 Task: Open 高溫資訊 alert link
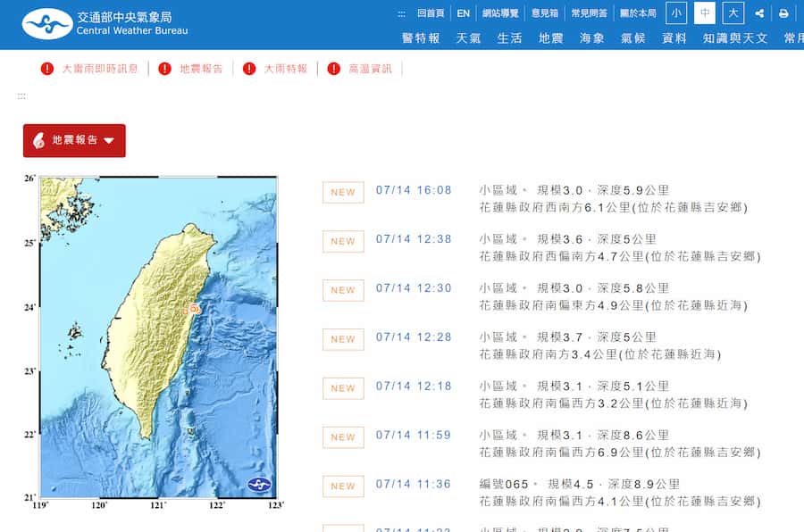coord(370,69)
